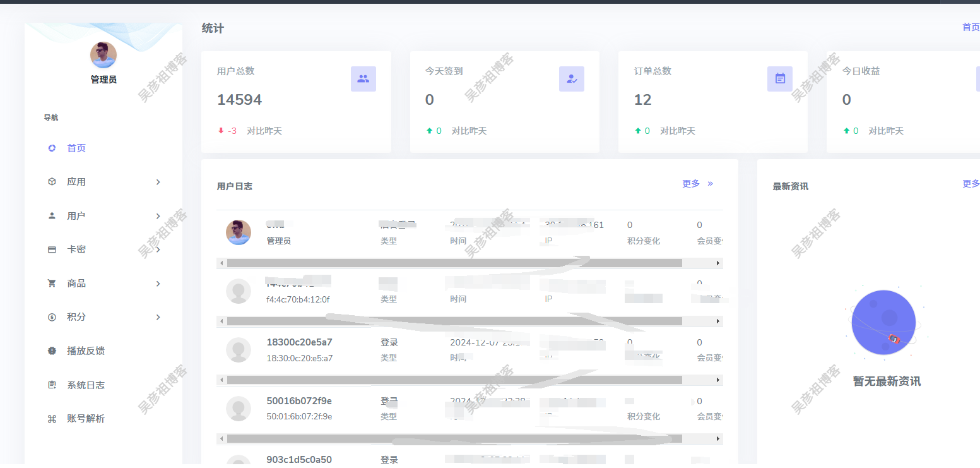Click the double-arrow next to 用户日志 更多
The image size is (980, 468).
click(710, 184)
